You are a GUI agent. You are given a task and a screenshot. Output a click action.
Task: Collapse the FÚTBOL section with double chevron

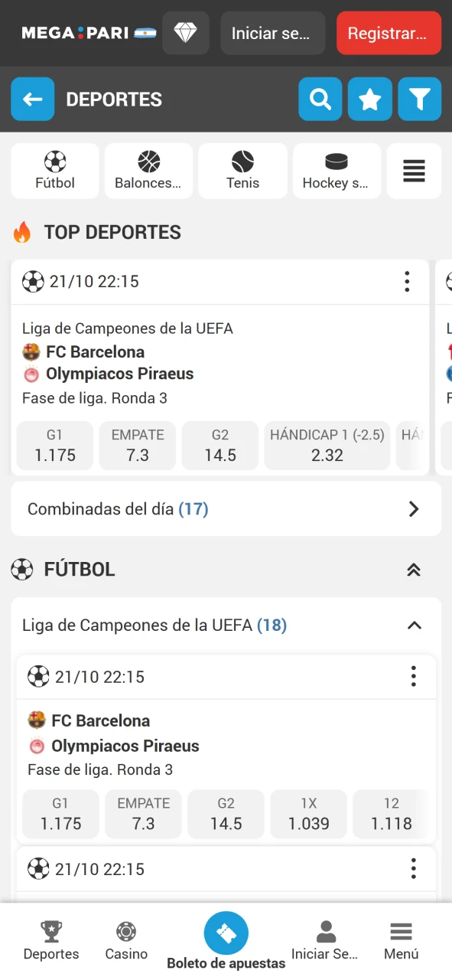coord(414,569)
